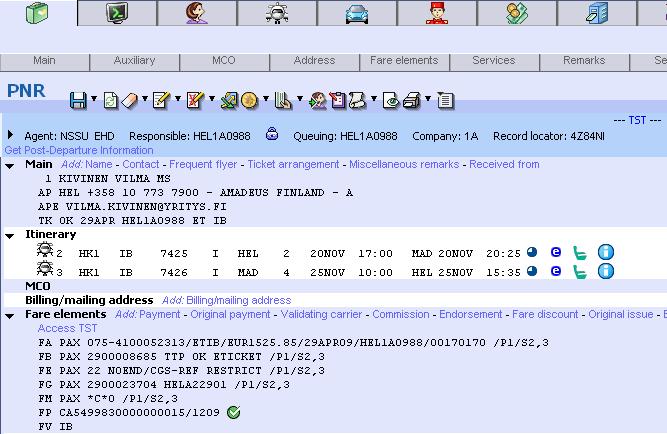Open dropdown arrow after tickets hand icon
The image size is (667, 434).
[300, 99]
